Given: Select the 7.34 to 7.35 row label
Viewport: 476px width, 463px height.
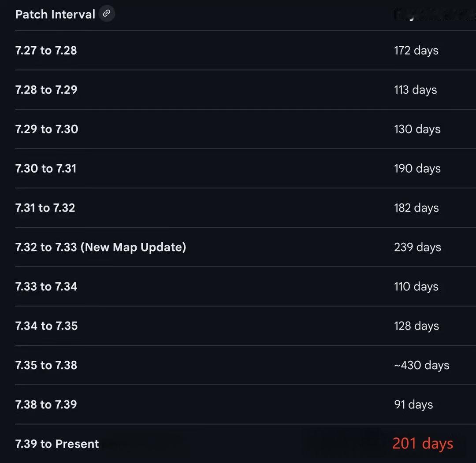Looking at the screenshot, I should [47, 326].
